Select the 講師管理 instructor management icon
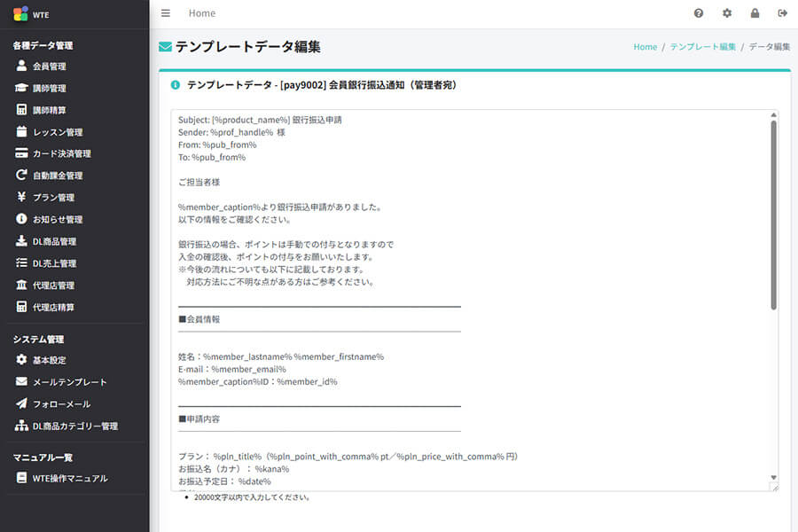Screen dimensions: 798x532 pyautogui.click(x=21, y=88)
